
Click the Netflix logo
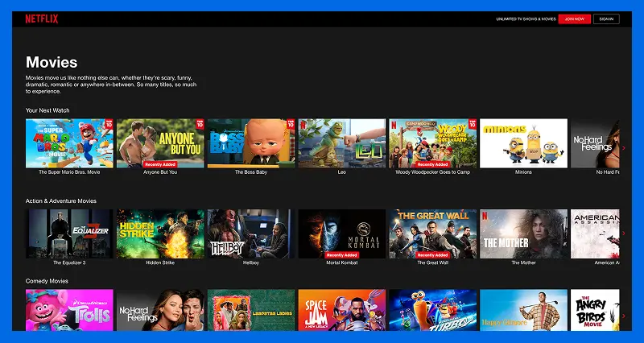pyautogui.click(x=42, y=19)
